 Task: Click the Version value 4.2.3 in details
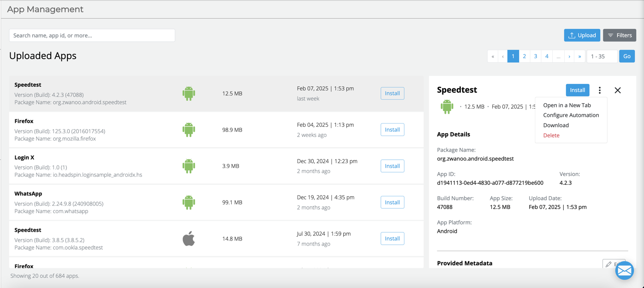tap(566, 183)
